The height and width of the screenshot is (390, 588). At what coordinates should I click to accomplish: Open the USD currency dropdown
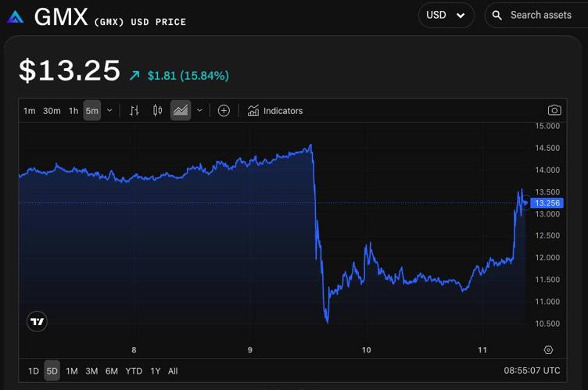pyautogui.click(x=446, y=15)
